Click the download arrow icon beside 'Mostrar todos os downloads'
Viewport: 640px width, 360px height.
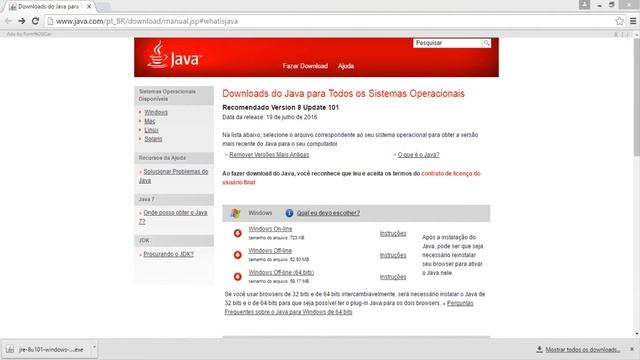tap(539, 349)
